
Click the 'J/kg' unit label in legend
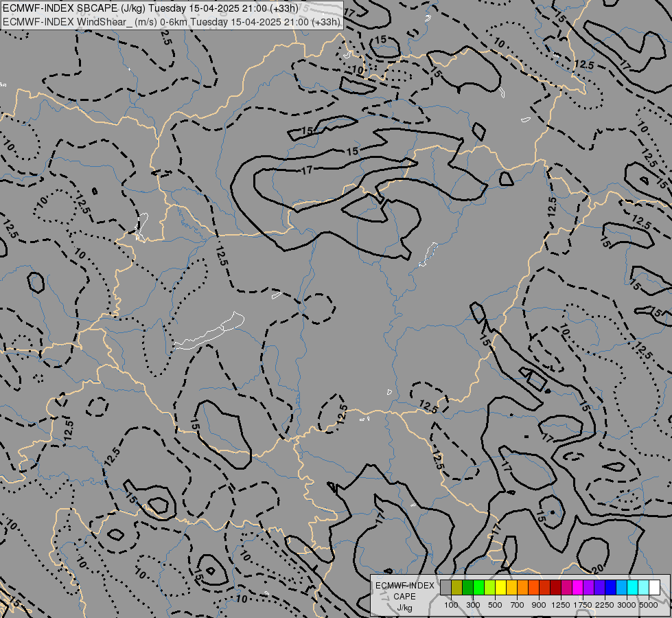click(404, 608)
